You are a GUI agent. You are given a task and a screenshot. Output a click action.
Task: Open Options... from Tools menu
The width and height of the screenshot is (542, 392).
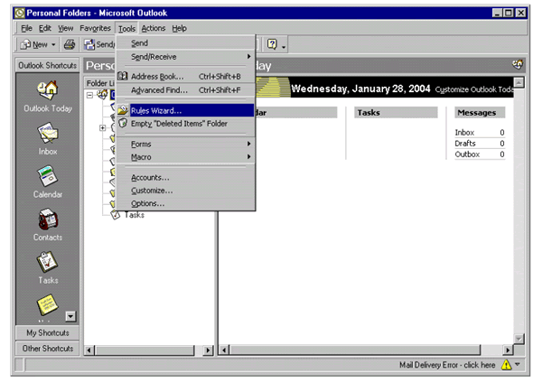point(185,203)
